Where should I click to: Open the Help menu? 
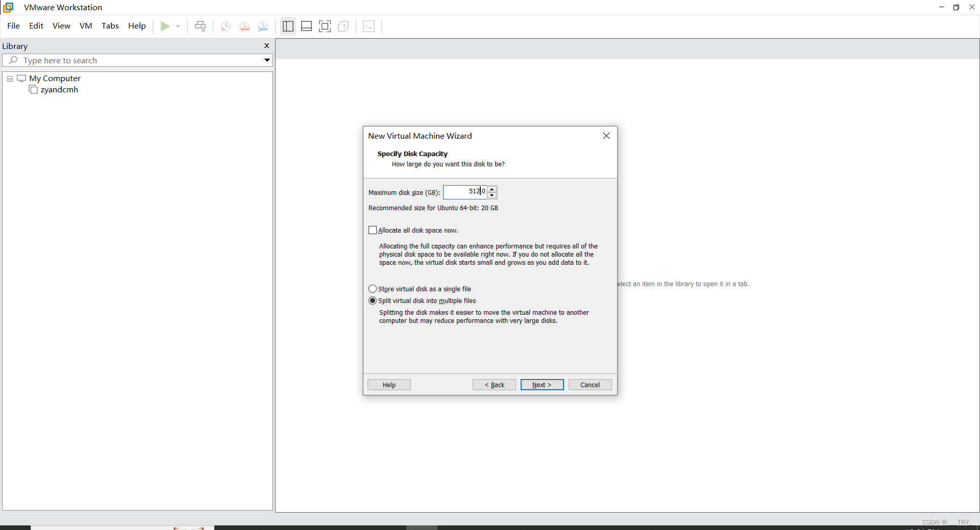point(137,26)
